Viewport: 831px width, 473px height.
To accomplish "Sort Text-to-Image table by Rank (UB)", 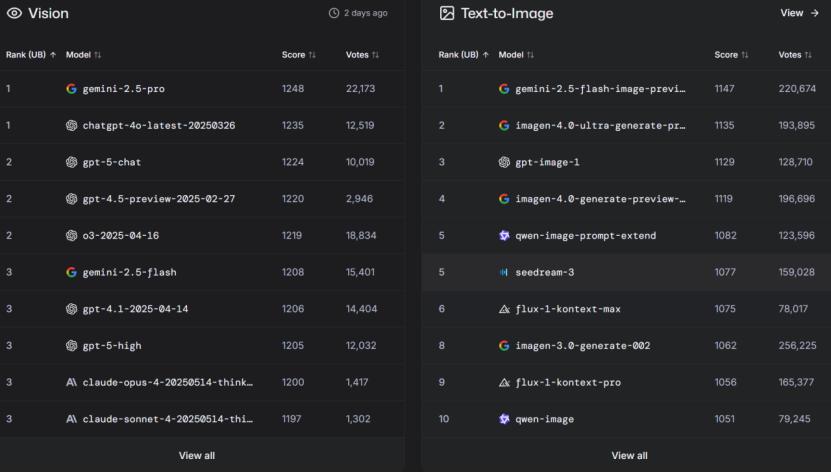I will pos(464,54).
